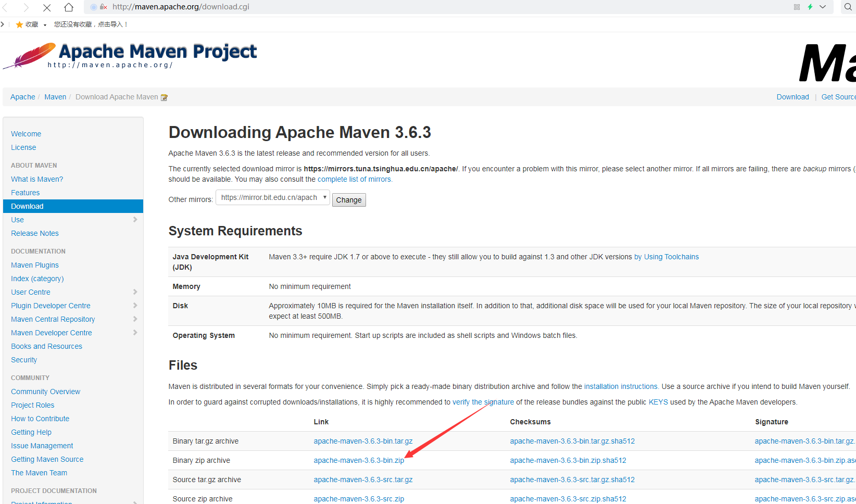Open Index (category) in sidebar
The height and width of the screenshot is (504, 856).
(x=37, y=279)
